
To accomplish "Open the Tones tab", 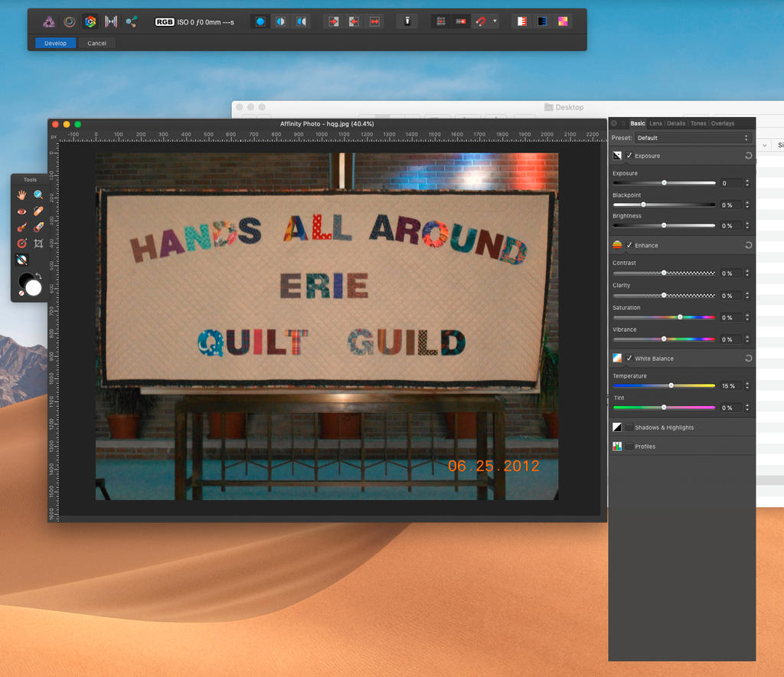I will [x=698, y=123].
